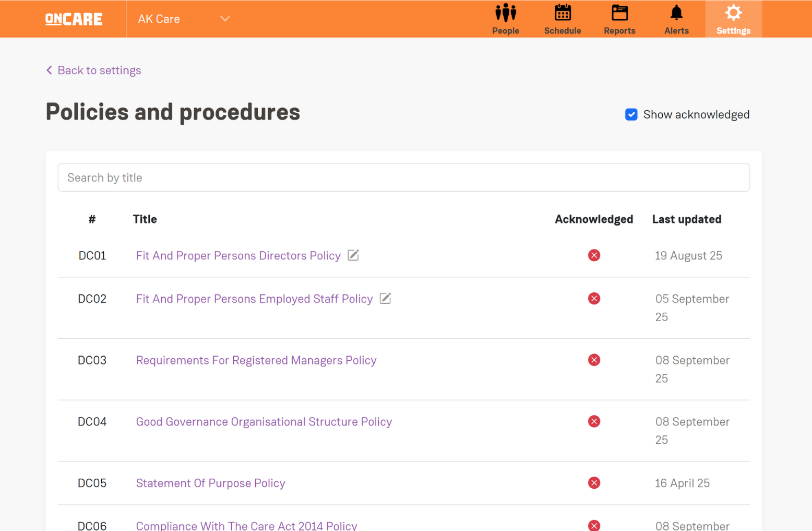Open Compliance With The Care Act 2014 Policy

pyautogui.click(x=246, y=525)
